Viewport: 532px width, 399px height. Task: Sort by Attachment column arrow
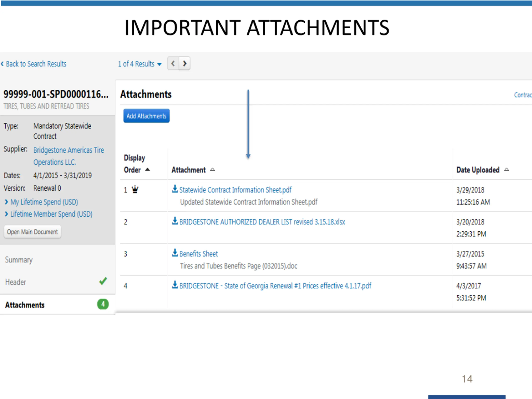tap(213, 170)
